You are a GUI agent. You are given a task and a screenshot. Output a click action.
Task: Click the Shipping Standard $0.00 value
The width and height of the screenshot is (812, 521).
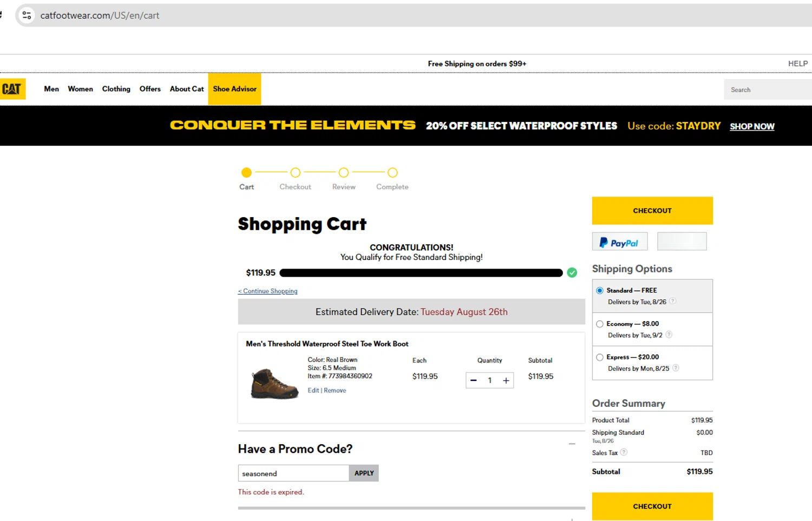(704, 432)
